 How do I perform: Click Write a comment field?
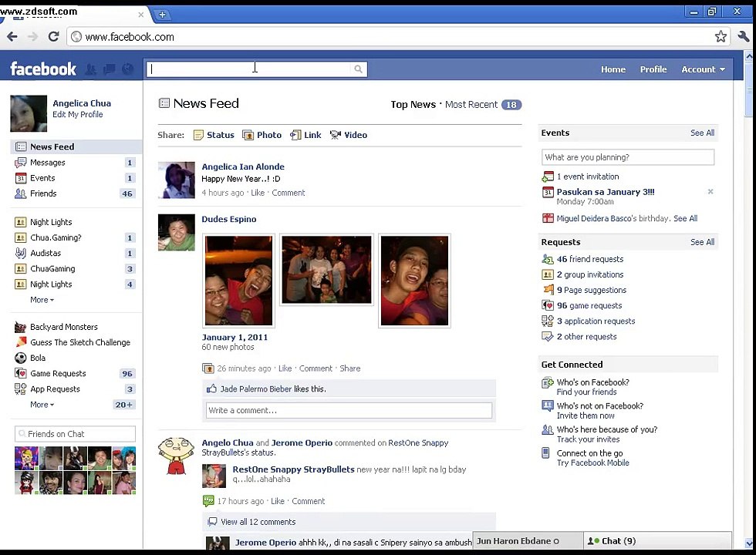[349, 410]
